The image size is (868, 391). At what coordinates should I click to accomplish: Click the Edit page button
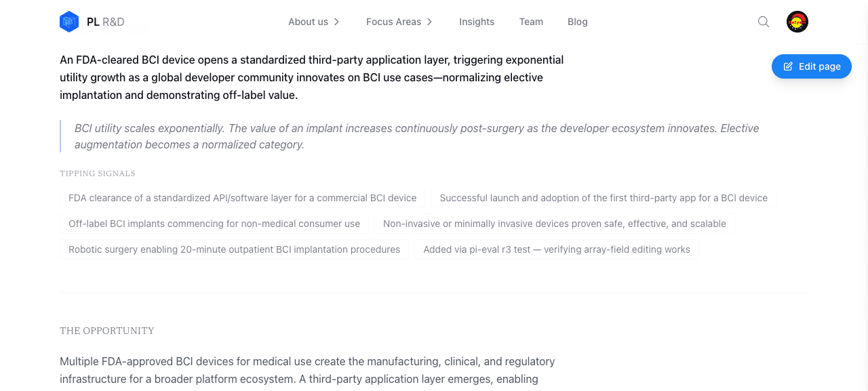pos(812,66)
